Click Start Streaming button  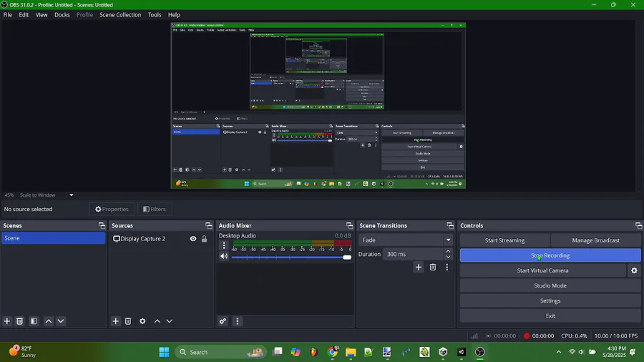[504, 240]
